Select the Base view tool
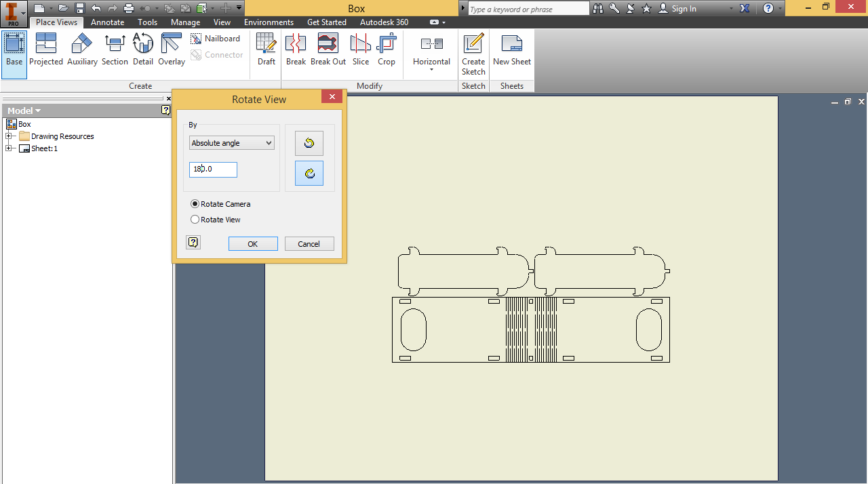Viewport: 868px width, 484px height. tap(14, 51)
